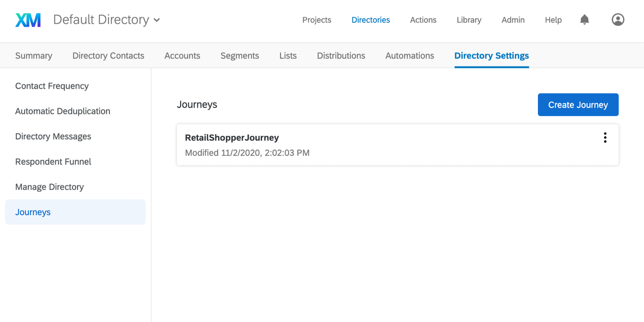The image size is (644, 322).
Task: Open Admin in top navigation
Action: tap(513, 20)
